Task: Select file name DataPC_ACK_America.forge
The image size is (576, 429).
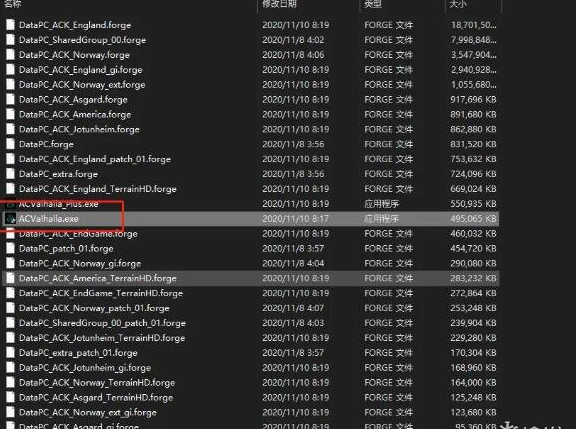Action: tap(75, 114)
